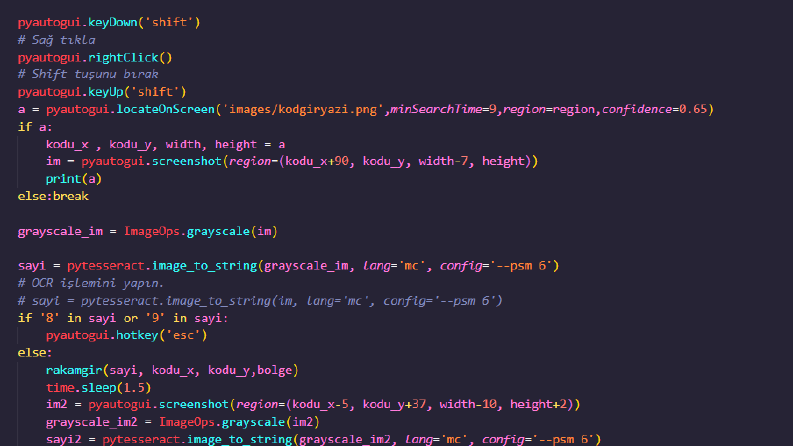793x446 pixels.
Task: Click the 'im = pyautogui.screenshot' line
Action: [292, 161]
